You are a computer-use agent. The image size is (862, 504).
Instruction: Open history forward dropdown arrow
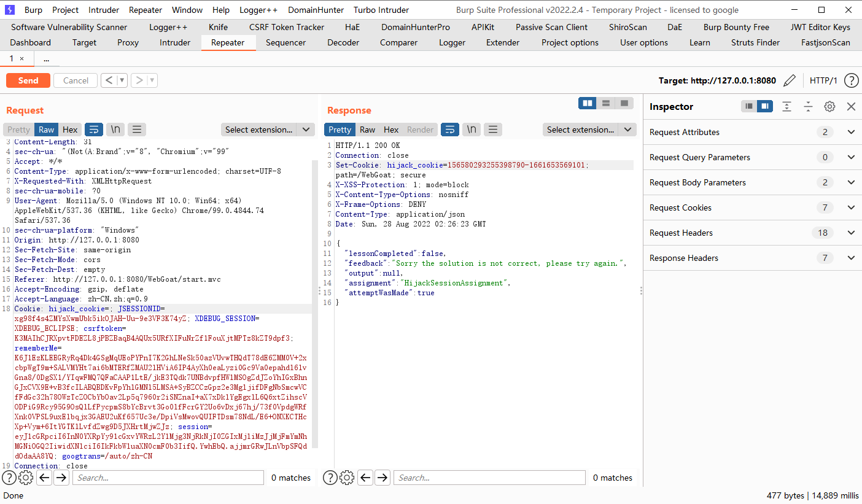pyautogui.click(x=152, y=80)
